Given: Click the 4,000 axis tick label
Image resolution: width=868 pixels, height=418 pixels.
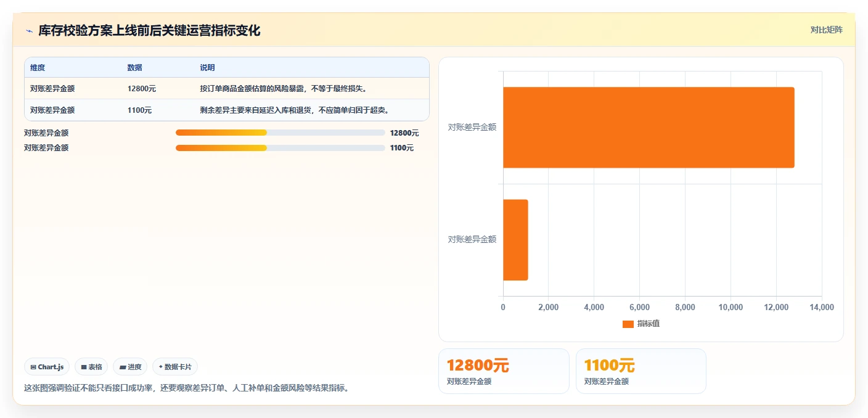Looking at the screenshot, I should (x=594, y=307).
